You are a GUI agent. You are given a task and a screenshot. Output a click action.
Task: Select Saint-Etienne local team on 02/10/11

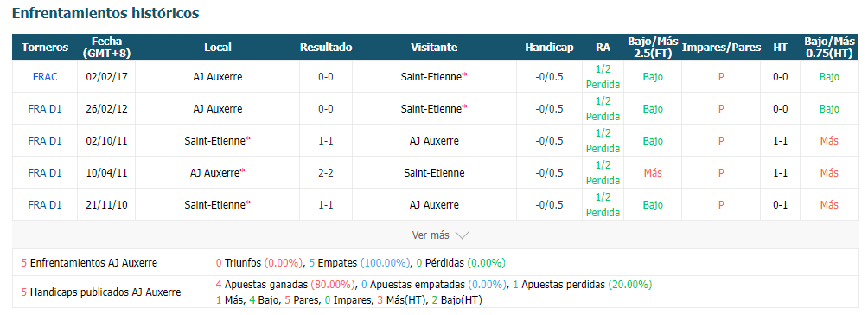pyautogui.click(x=214, y=141)
